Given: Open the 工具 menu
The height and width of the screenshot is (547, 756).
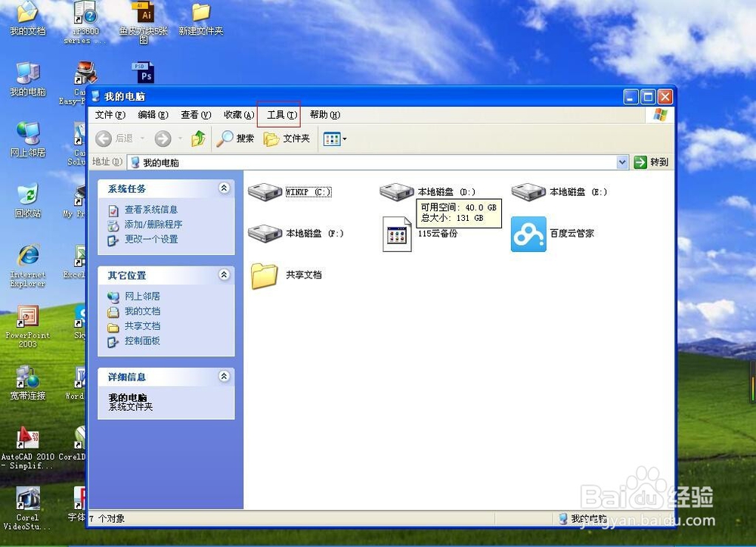Looking at the screenshot, I should click(x=278, y=114).
